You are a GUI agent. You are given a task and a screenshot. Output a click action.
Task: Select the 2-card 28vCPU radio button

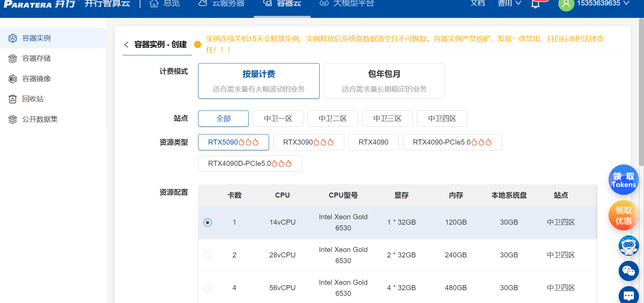(208, 255)
